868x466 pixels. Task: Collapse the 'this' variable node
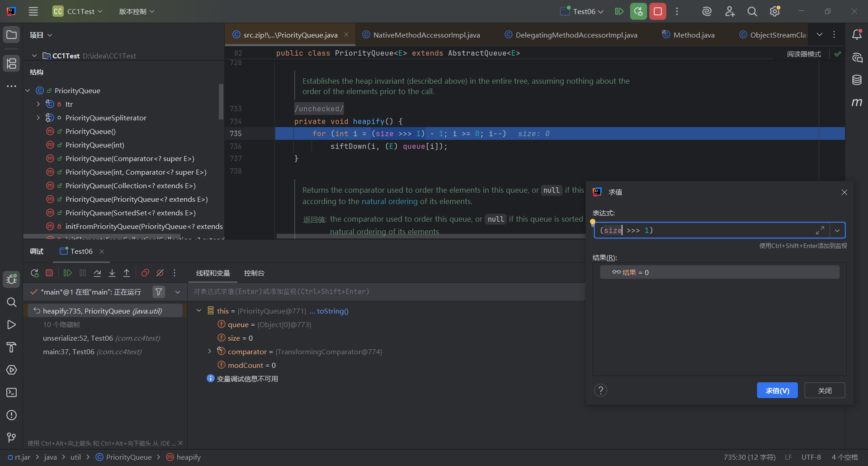(x=199, y=311)
